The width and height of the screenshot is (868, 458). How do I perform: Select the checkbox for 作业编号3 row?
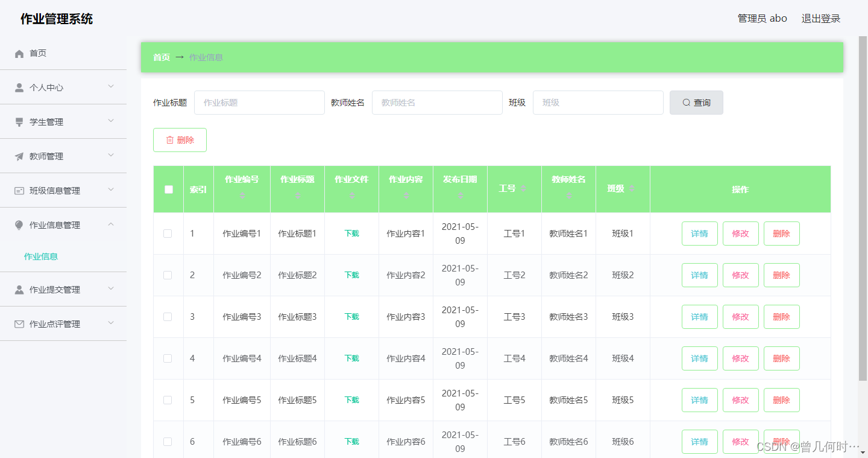point(168,317)
